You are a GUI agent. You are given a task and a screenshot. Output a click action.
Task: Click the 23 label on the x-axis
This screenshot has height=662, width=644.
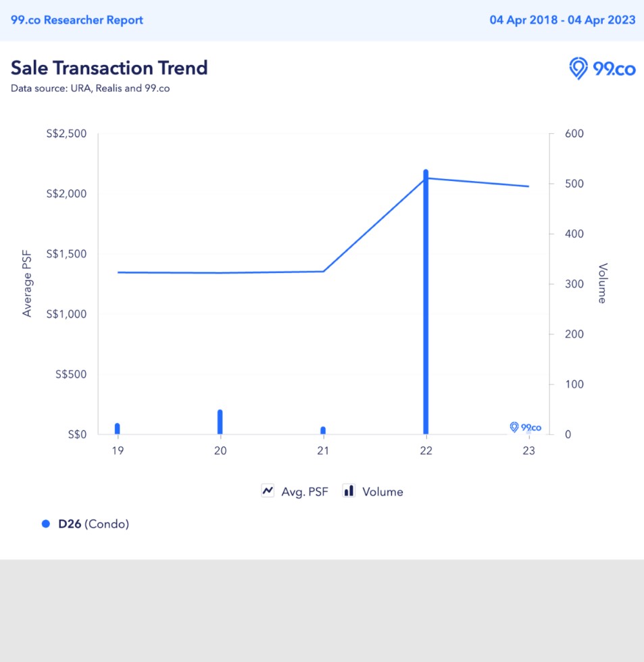528,451
